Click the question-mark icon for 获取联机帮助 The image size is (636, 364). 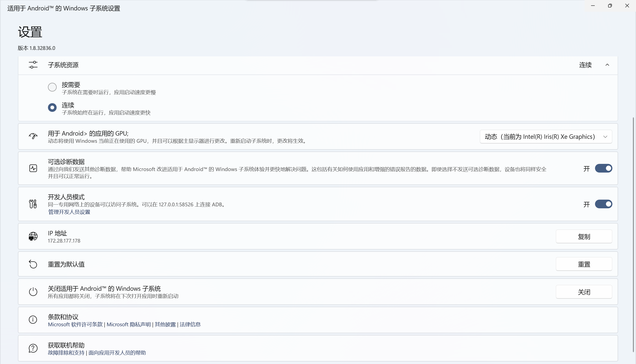pyautogui.click(x=33, y=348)
